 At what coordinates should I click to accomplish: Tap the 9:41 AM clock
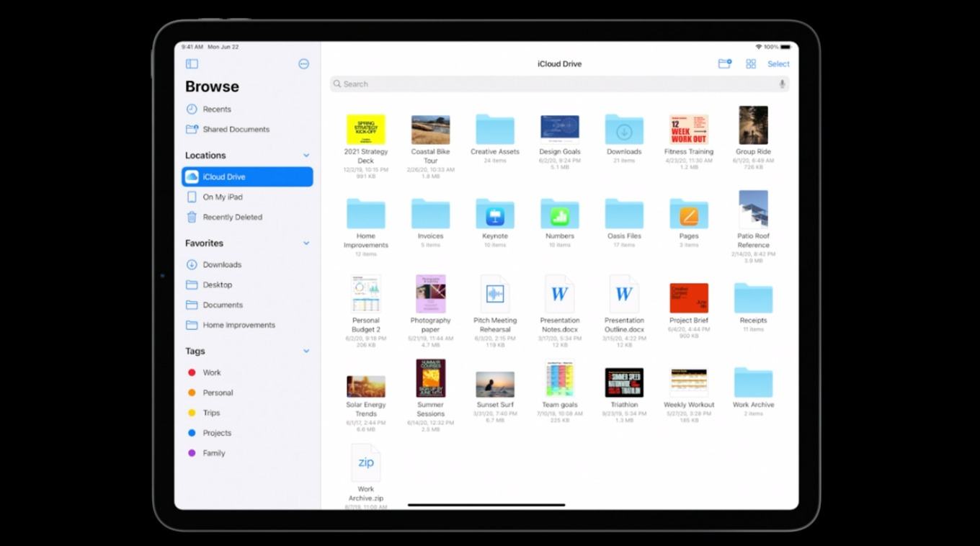[192, 47]
